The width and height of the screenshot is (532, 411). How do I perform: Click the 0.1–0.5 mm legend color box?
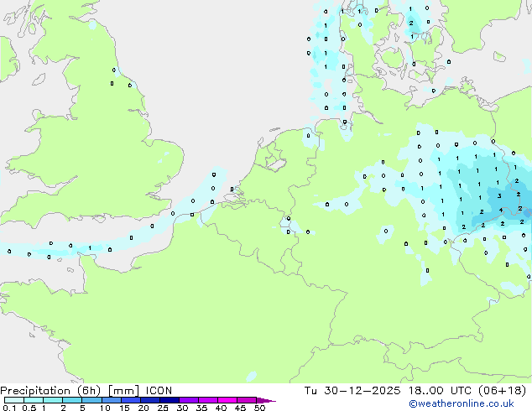(14, 400)
